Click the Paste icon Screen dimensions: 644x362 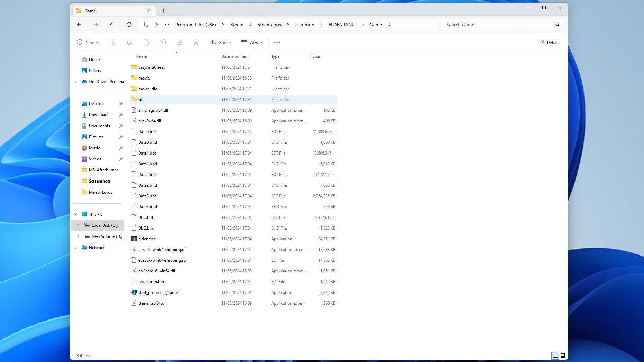[146, 42]
